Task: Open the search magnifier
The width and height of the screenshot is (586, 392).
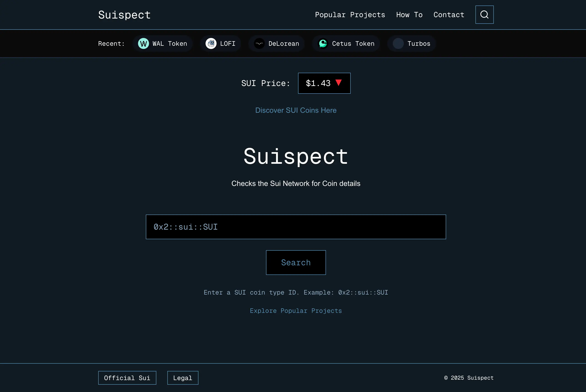Action: (x=484, y=14)
